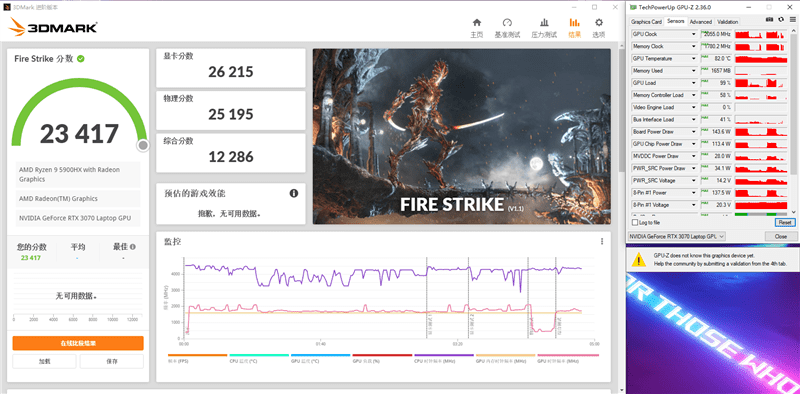Open the NVIDIA GeForce RTX 3070 device selector
Viewport: 800px width, 394px height.
(677, 237)
